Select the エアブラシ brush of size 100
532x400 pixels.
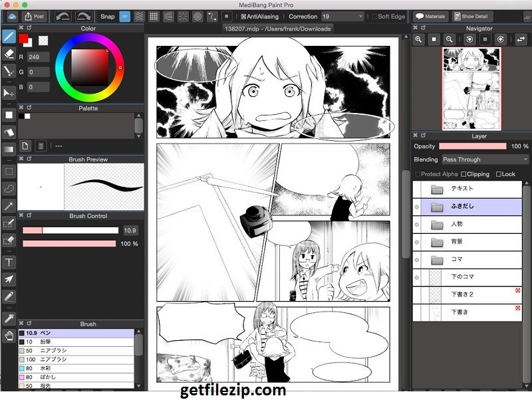(x=76, y=359)
